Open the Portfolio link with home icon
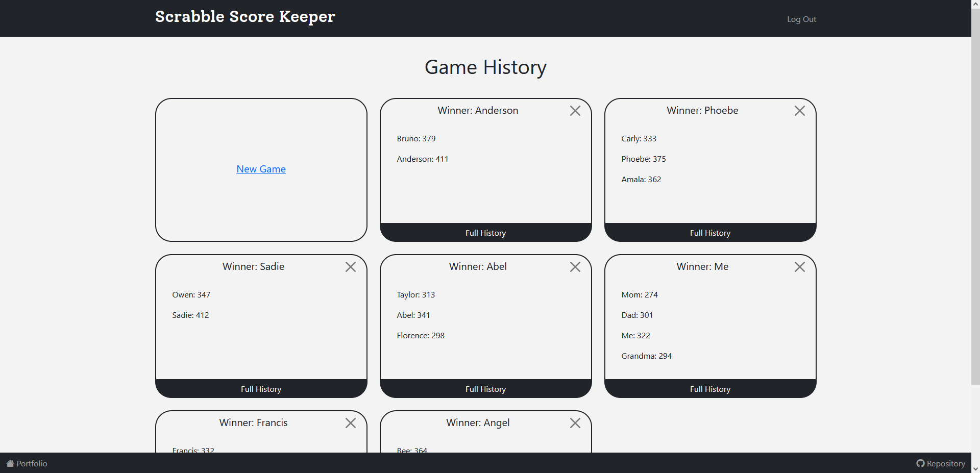980x473 pixels. (27, 463)
